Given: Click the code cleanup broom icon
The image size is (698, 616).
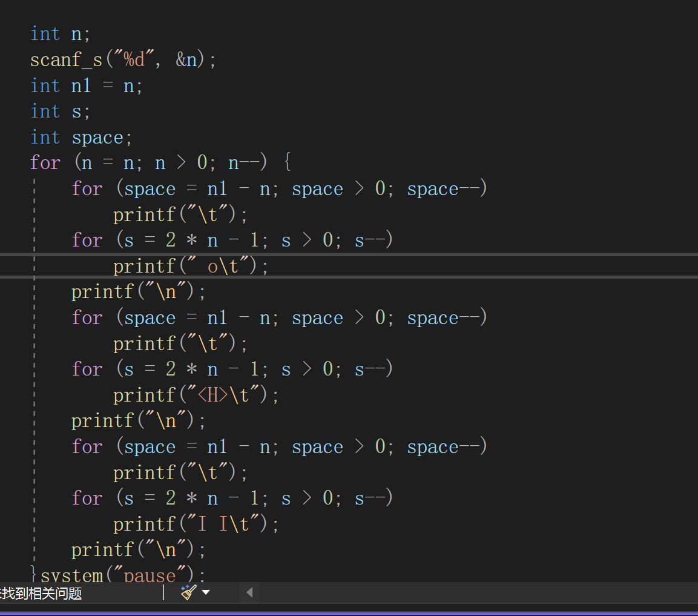Looking at the screenshot, I should [188, 592].
